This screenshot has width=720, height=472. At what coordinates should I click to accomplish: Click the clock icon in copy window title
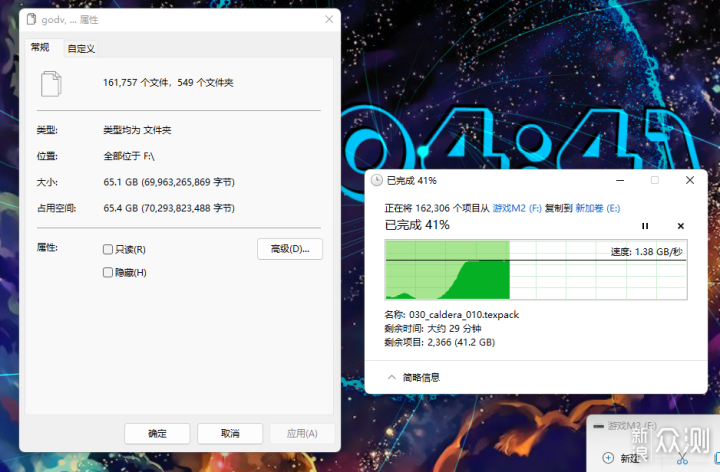click(x=377, y=180)
